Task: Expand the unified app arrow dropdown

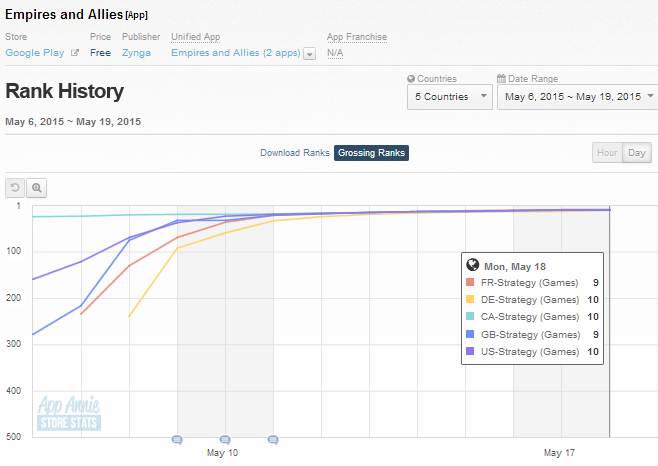Action: click(309, 53)
